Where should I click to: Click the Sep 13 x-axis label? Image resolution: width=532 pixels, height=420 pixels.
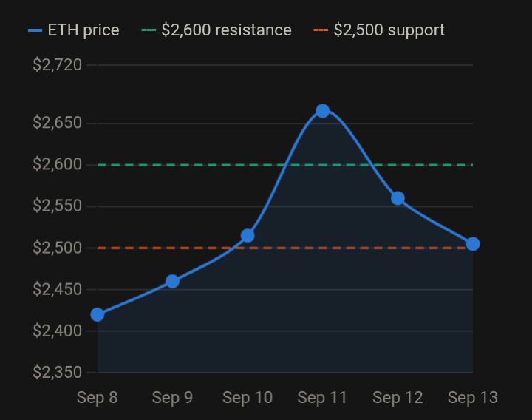(x=473, y=398)
